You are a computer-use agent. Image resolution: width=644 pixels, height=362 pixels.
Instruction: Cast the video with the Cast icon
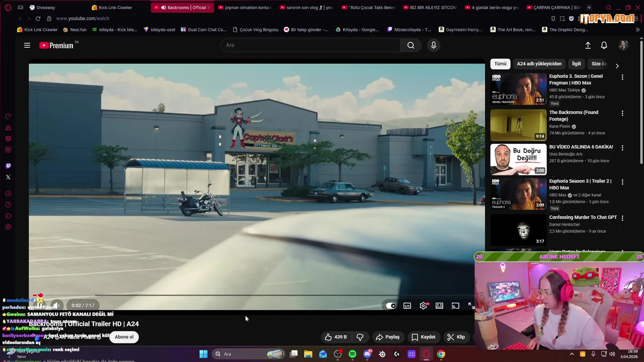click(455, 306)
